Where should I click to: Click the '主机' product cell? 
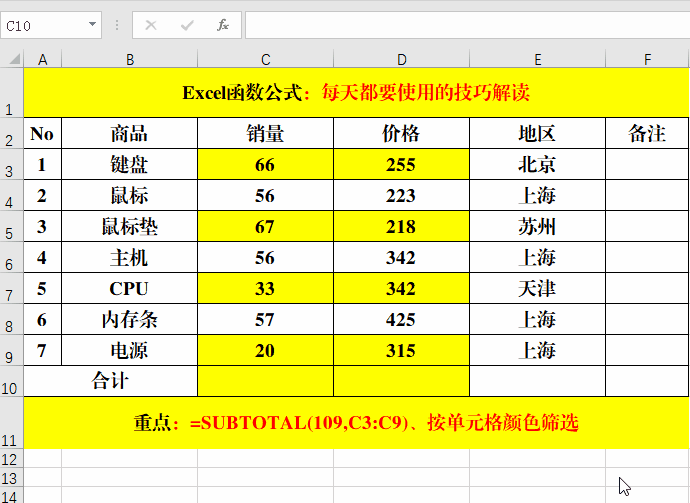click(129, 257)
